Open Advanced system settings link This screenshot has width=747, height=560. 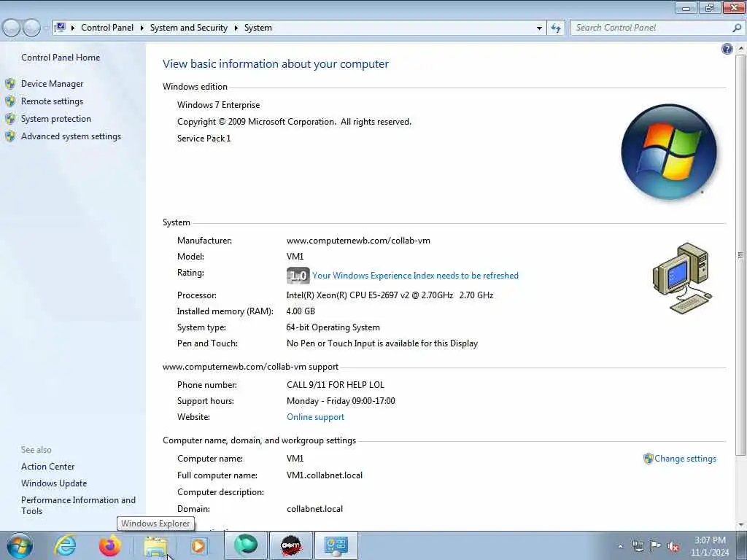71,136
